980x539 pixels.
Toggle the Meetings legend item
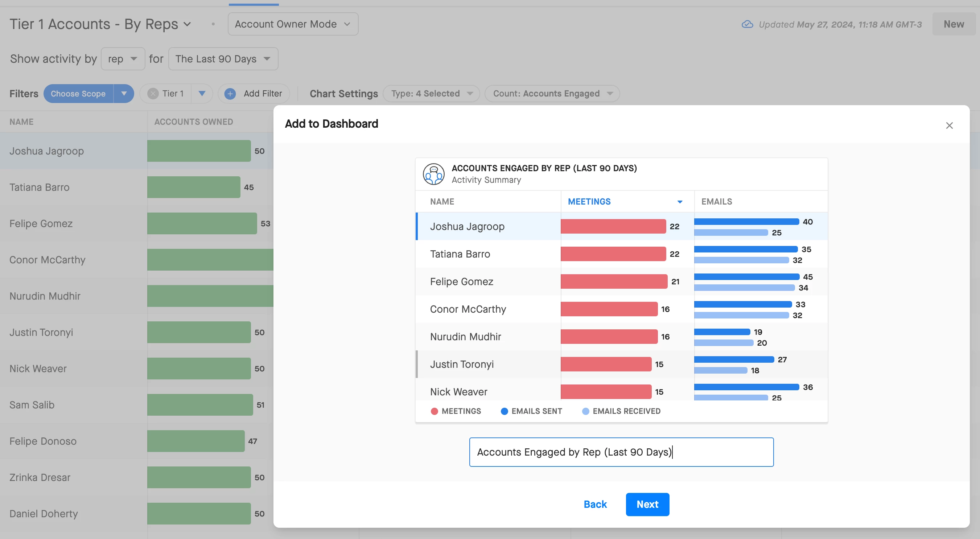[456, 411]
